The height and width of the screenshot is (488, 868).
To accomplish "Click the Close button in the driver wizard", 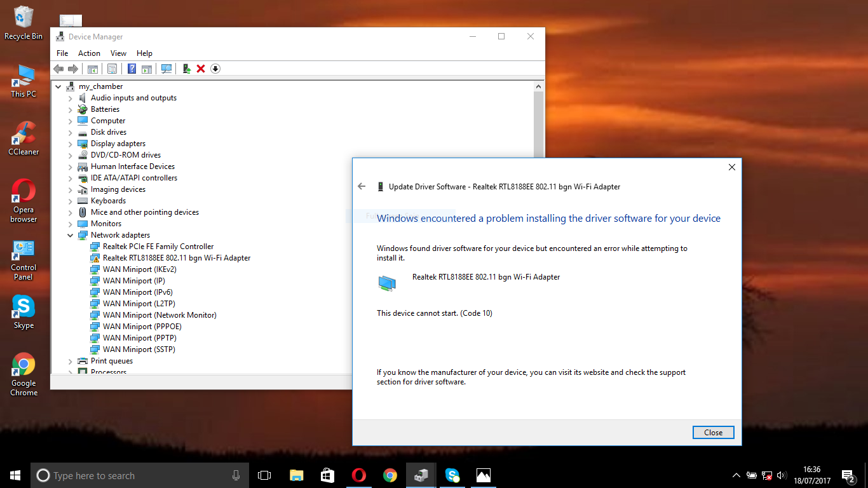I will coord(713,432).
